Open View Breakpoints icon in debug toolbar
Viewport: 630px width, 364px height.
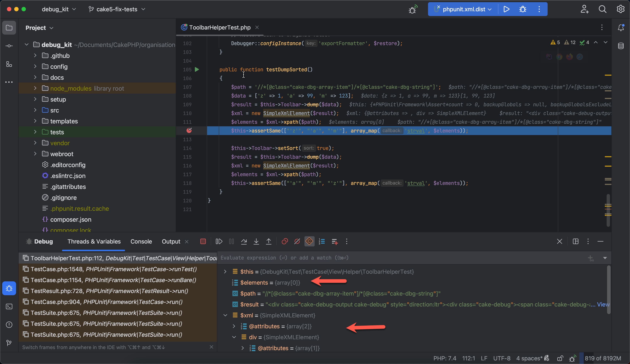click(x=285, y=241)
